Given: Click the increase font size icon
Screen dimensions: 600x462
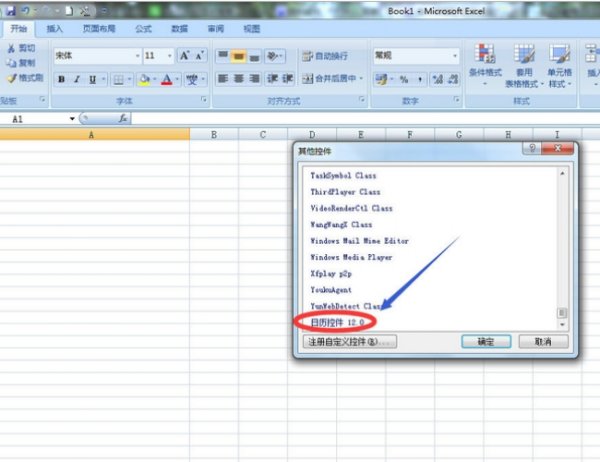Looking at the screenshot, I should click(185, 56).
